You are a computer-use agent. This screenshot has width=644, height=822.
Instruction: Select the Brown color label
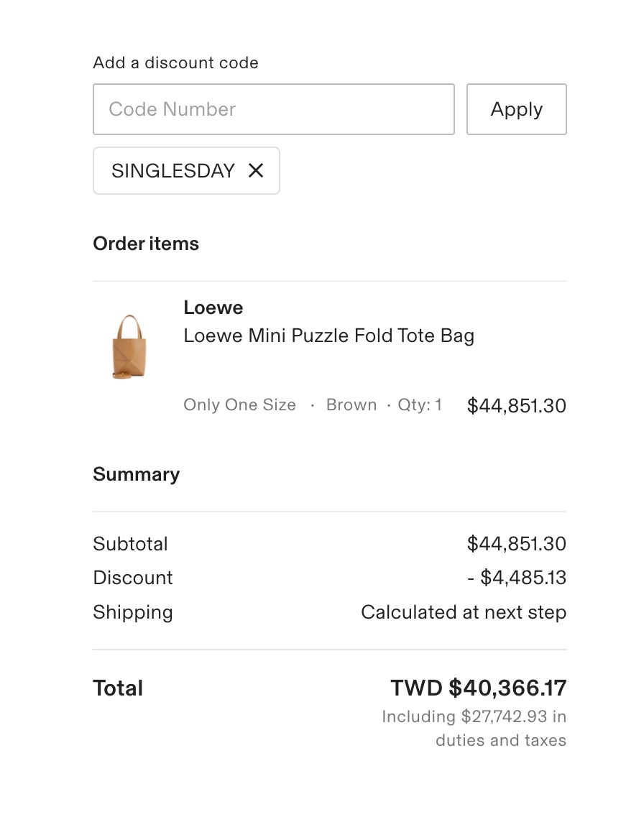click(351, 405)
